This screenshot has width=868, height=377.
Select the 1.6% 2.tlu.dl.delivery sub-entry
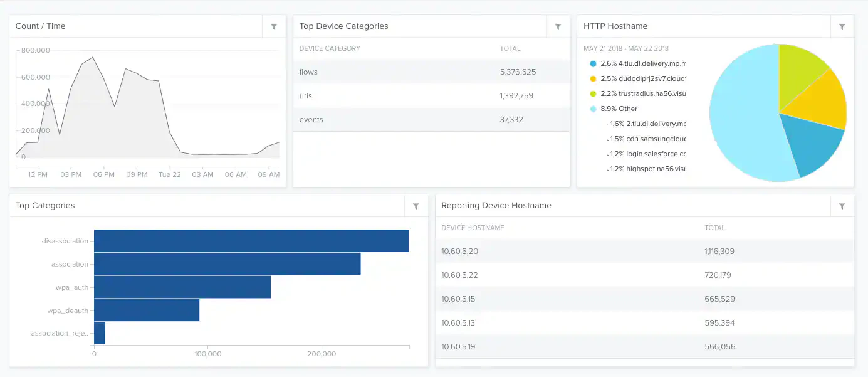click(x=646, y=124)
